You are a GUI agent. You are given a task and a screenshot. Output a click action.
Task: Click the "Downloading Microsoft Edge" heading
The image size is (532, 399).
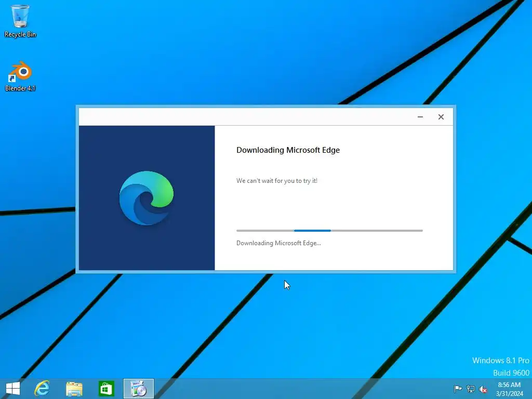[x=288, y=150]
